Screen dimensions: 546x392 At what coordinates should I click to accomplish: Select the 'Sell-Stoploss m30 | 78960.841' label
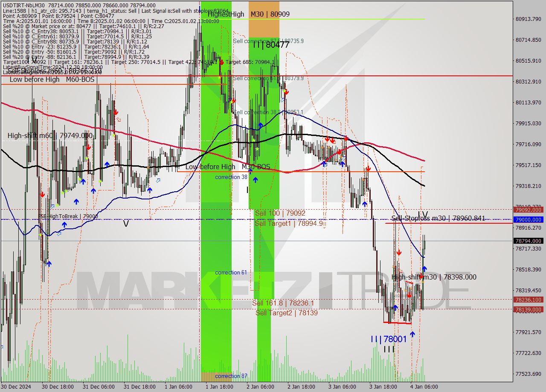pos(438,218)
